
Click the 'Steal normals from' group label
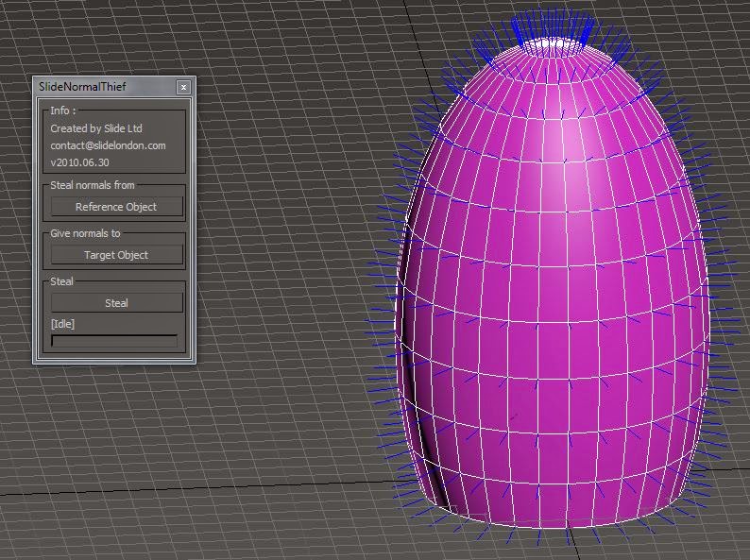(x=93, y=185)
